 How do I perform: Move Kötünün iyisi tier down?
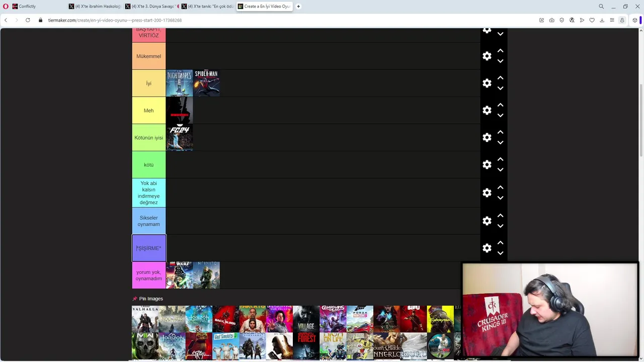click(500, 143)
